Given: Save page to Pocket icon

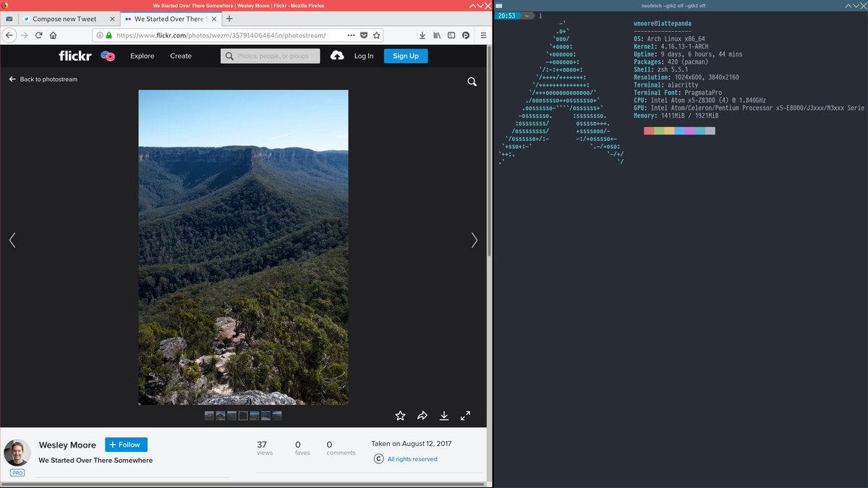Looking at the screenshot, I should pos(364,35).
